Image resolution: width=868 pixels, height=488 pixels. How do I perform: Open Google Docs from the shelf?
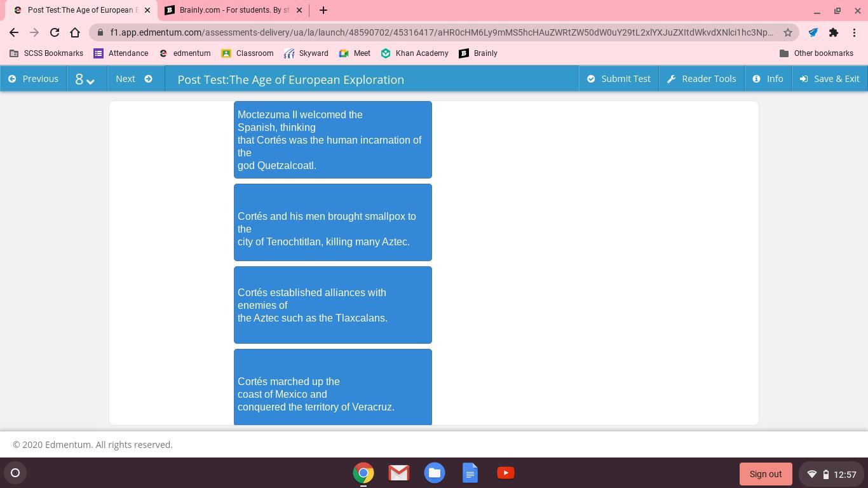click(x=470, y=473)
